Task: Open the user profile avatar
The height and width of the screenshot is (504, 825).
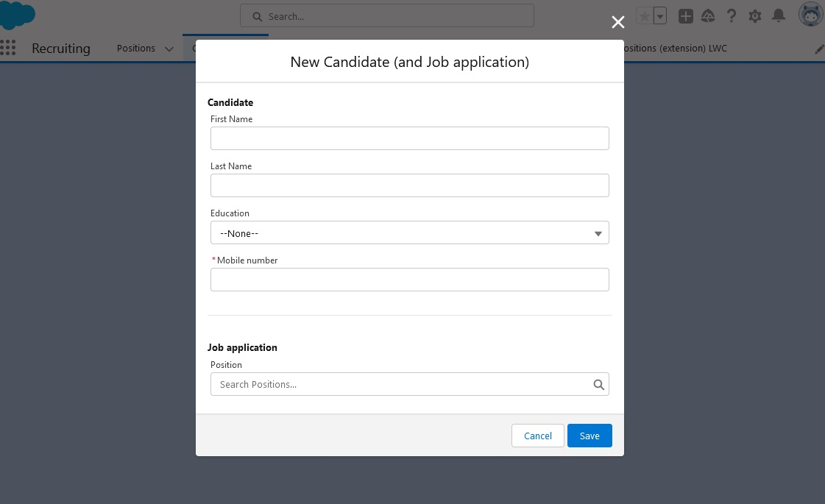Action: (810, 14)
